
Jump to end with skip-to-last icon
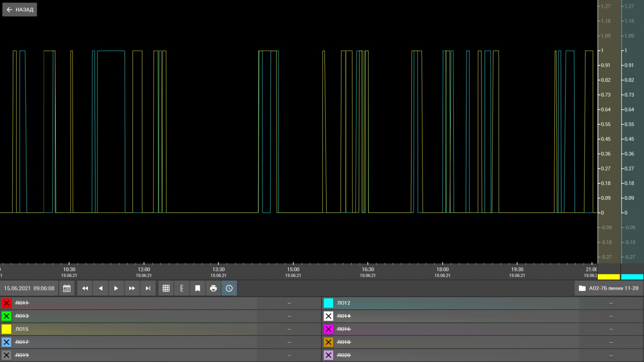(x=148, y=288)
